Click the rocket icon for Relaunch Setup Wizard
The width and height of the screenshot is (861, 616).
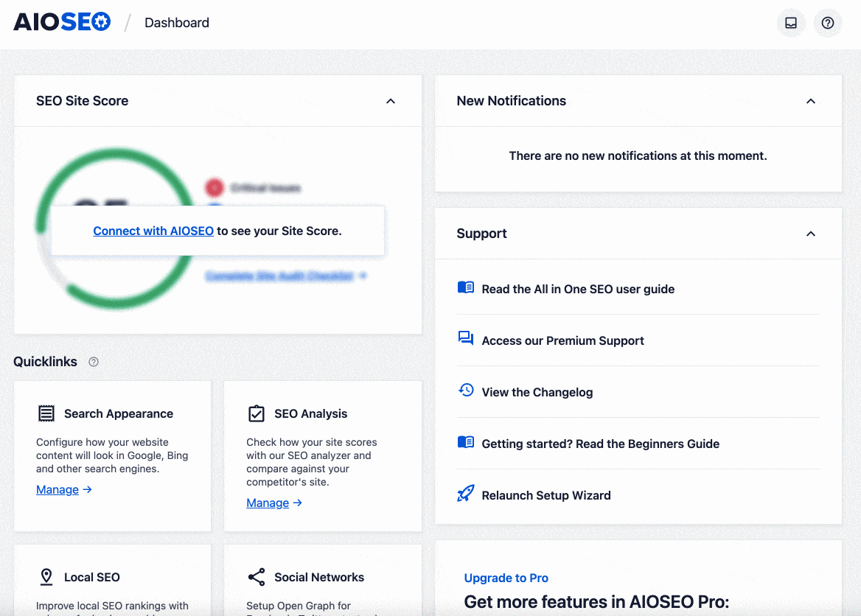click(x=465, y=494)
